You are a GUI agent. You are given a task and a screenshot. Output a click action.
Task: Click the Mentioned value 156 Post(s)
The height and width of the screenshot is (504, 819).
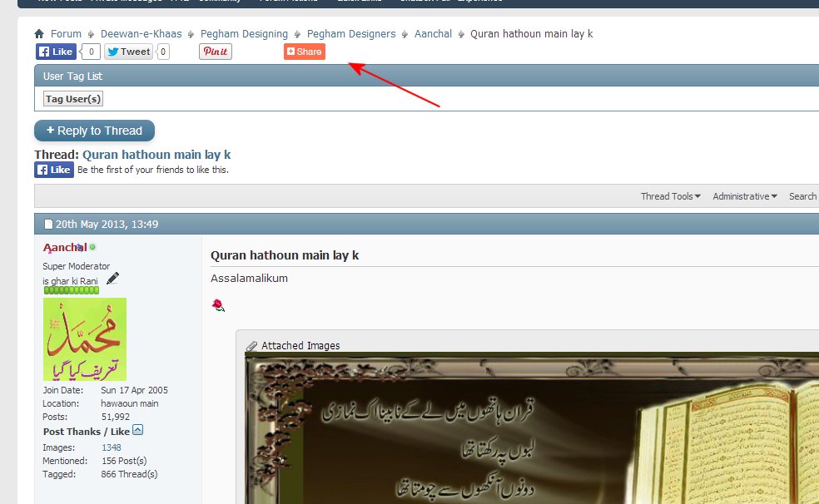point(124,461)
